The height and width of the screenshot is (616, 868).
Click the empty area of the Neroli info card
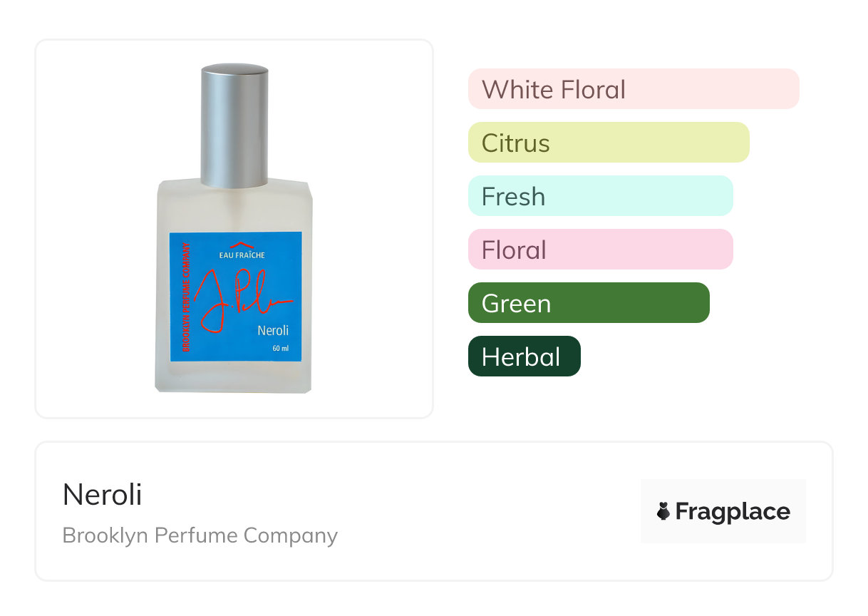(485, 512)
